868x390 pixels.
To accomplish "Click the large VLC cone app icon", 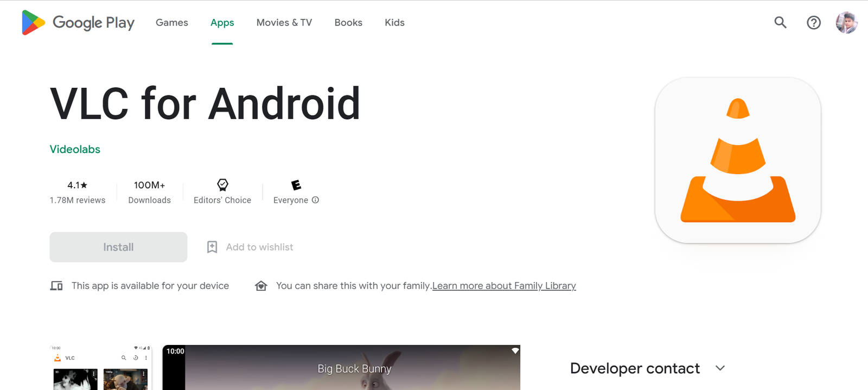I will point(738,160).
